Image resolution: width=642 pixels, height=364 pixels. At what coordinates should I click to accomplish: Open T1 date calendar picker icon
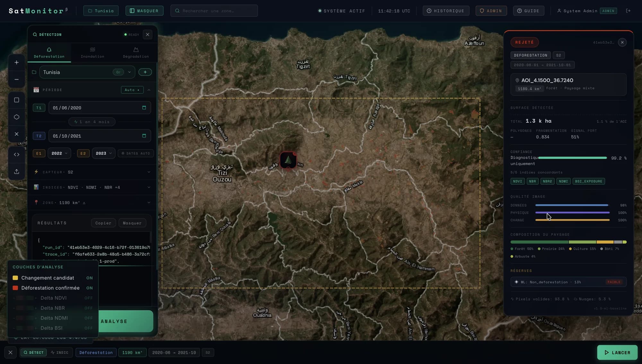tap(144, 108)
